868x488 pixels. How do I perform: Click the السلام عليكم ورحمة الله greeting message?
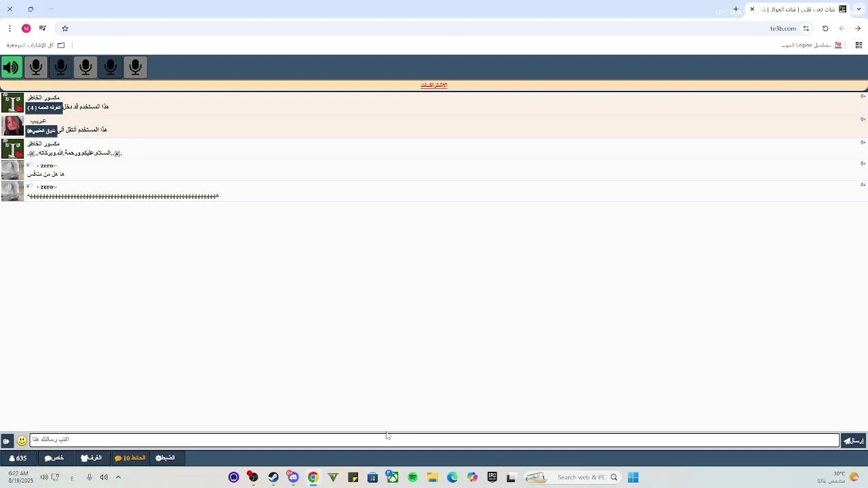click(75, 153)
